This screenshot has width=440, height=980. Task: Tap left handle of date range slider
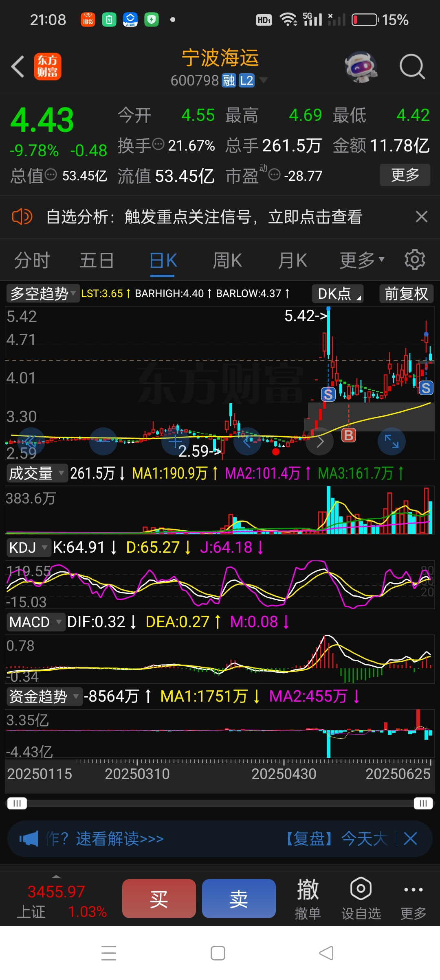17,803
